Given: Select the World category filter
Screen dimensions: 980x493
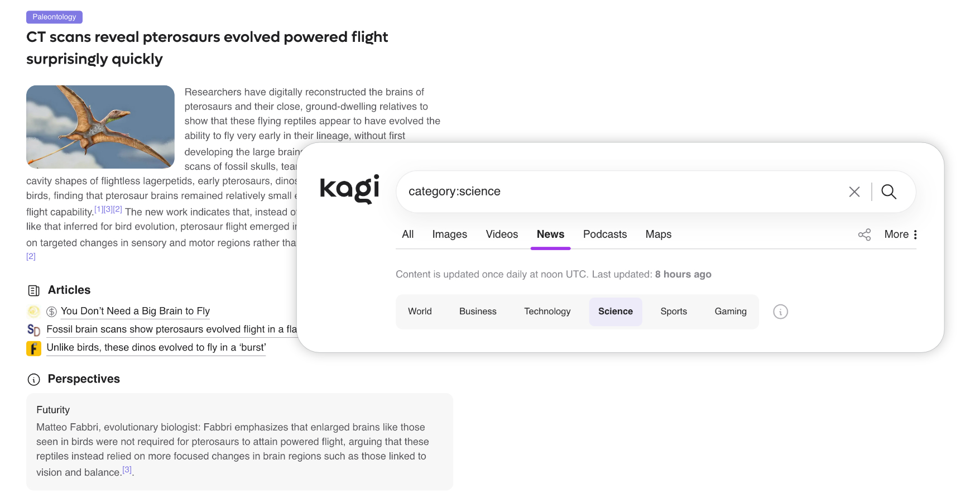Looking at the screenshot, I should click(x=420, y=312).
